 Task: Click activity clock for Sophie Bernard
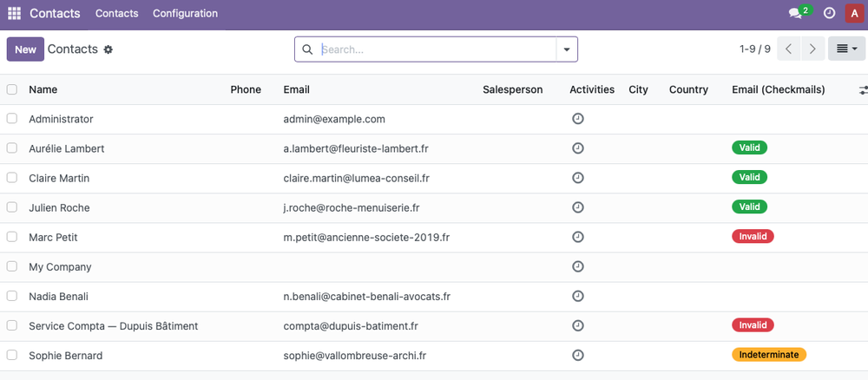(578, 355)
